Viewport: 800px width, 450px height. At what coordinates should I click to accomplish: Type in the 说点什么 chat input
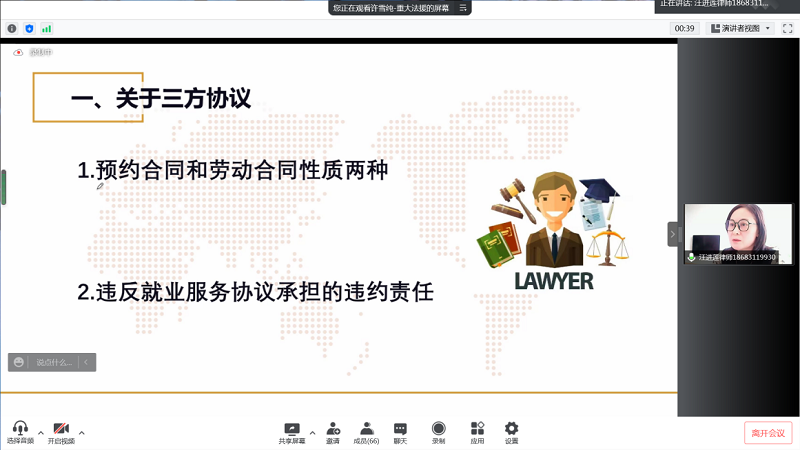point(53,362)
